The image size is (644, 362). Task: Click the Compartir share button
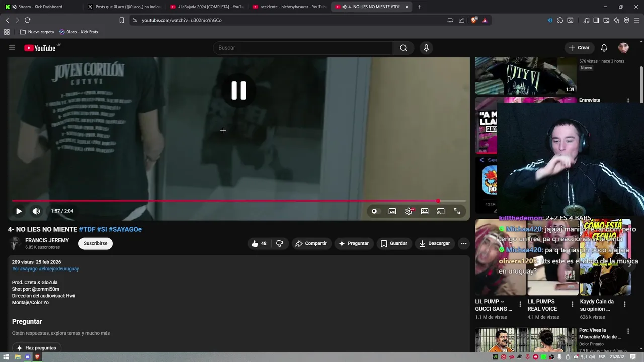coord(311,243)
